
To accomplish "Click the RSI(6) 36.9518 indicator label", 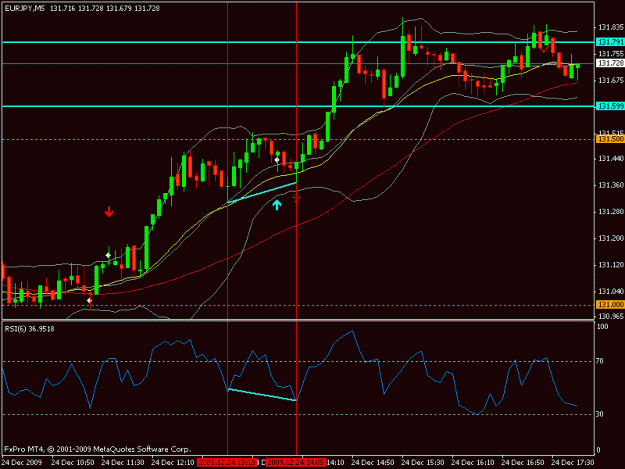I will pos(29,329).
